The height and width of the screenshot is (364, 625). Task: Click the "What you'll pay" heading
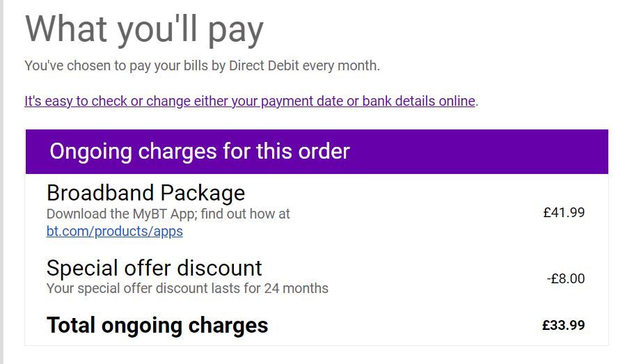pos(144,29)
